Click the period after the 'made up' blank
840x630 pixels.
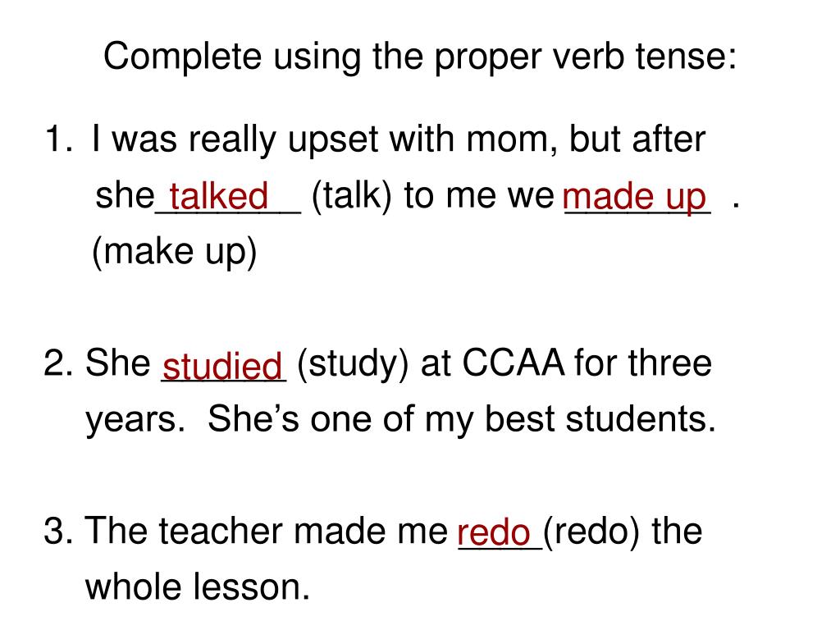click(x=736, y=206)
